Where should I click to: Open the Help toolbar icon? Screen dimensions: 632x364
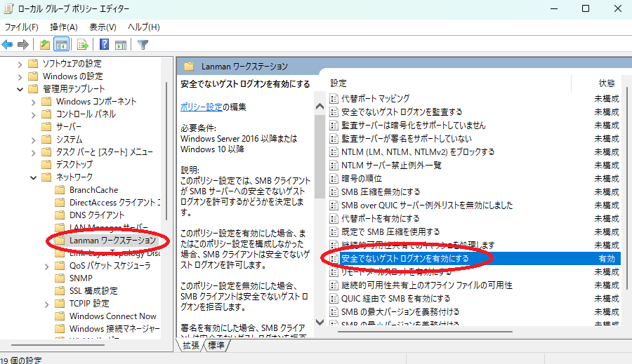105,44
